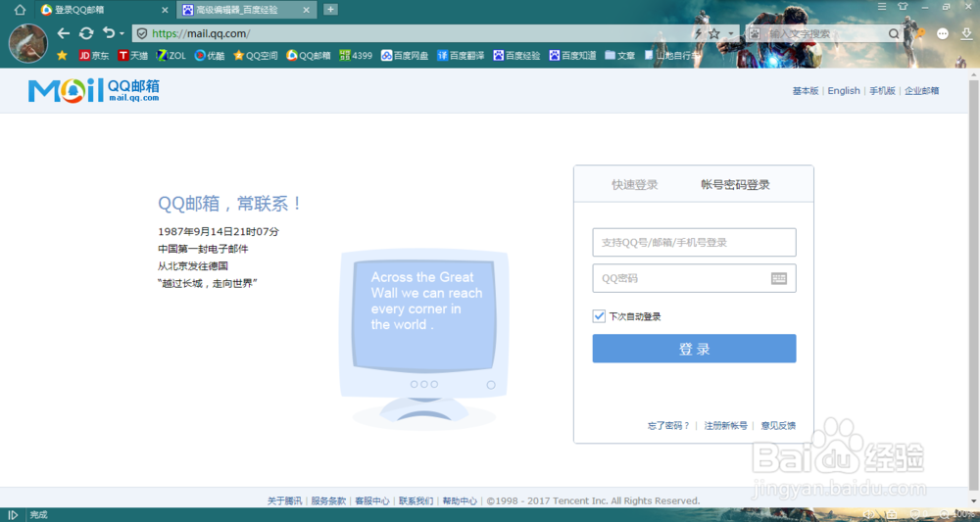Click the 忘了密码？ link
This screenshot has width=980, height=522.
pyautogui.click(x=668, y=426)
